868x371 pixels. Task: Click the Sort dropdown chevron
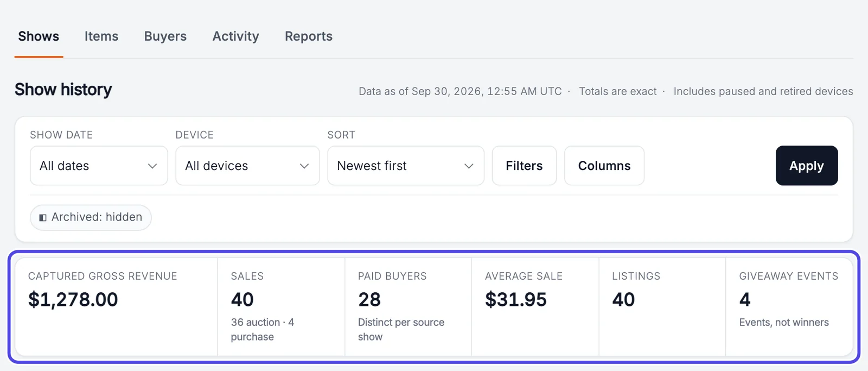point(469,166)
